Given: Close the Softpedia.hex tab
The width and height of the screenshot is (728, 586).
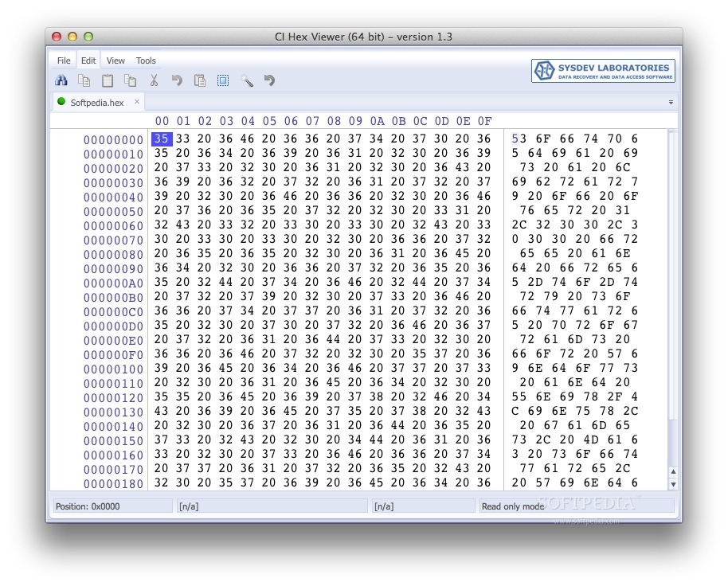Looking at the screenshot, I should click(x=135, y=102).
